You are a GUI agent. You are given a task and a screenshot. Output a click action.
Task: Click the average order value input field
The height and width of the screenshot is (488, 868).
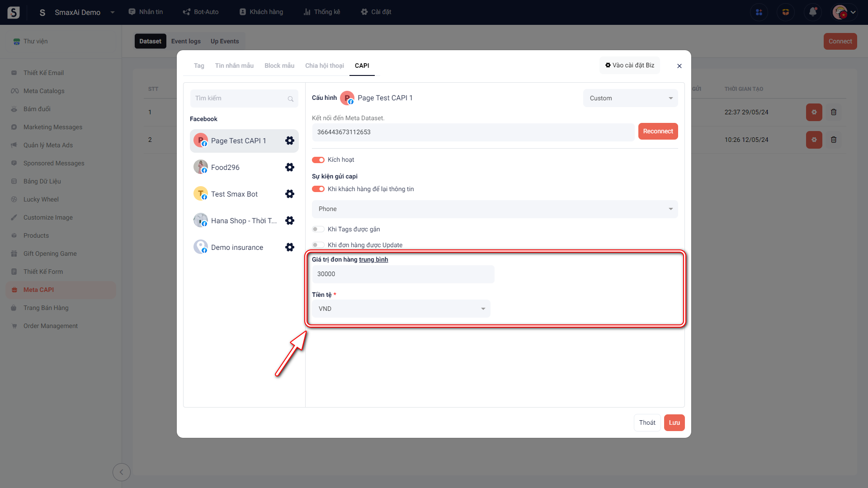tap(403, 274)
